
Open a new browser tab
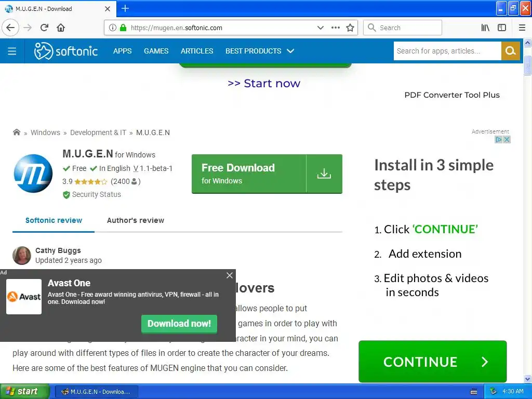(x=125, y=8)
